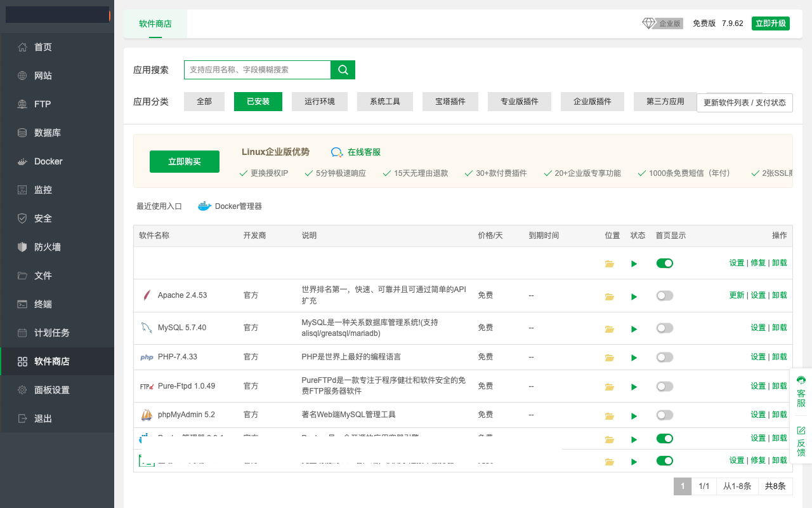Open the 企业版 edition selector at top right
Screen dimensions: 812x508
point(662,23)
